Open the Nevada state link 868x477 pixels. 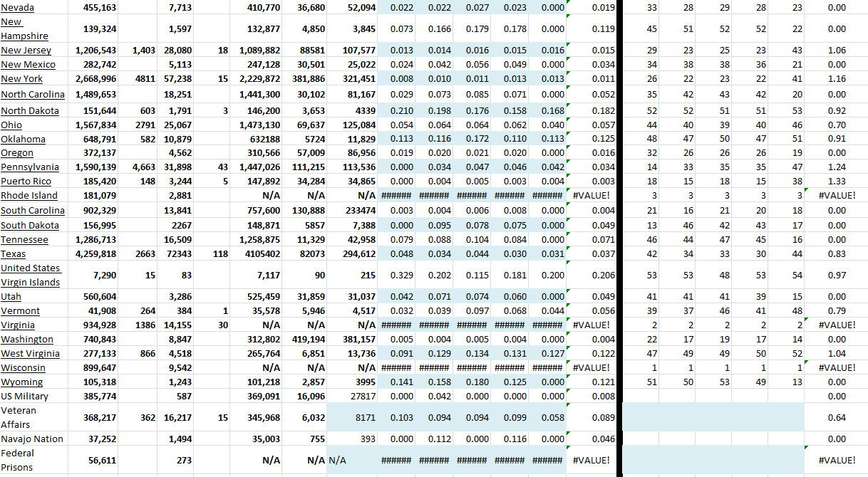pyautogui.click(x=17, y=7)
